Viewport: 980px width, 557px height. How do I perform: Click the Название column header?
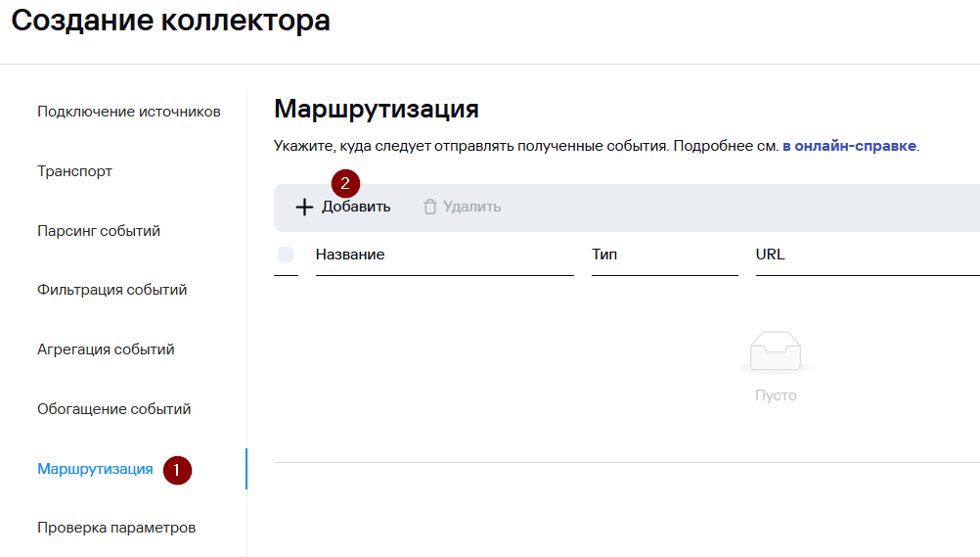350,255
